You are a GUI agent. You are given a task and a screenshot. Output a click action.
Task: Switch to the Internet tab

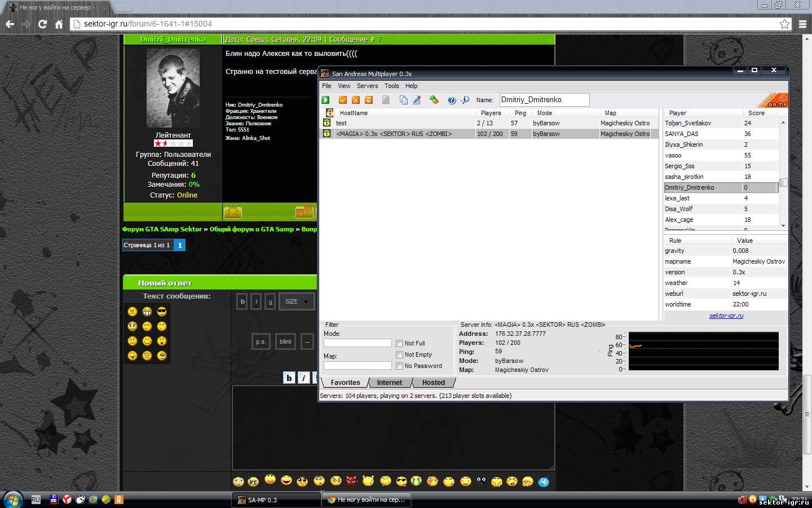point(390,382)
